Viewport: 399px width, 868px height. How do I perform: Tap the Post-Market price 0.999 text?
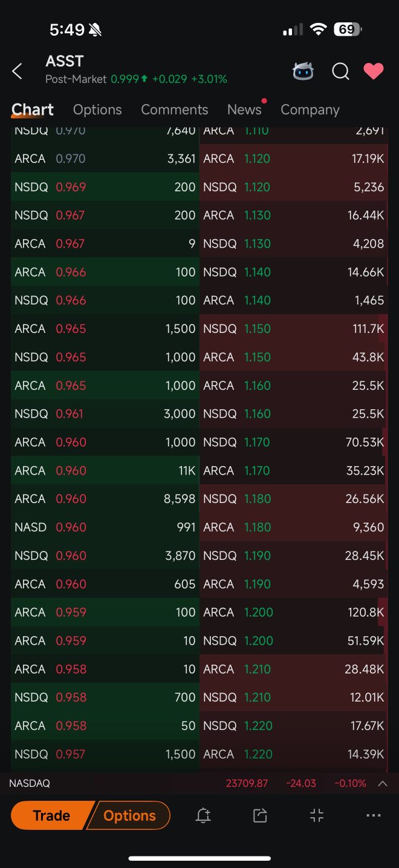[125, 79]
